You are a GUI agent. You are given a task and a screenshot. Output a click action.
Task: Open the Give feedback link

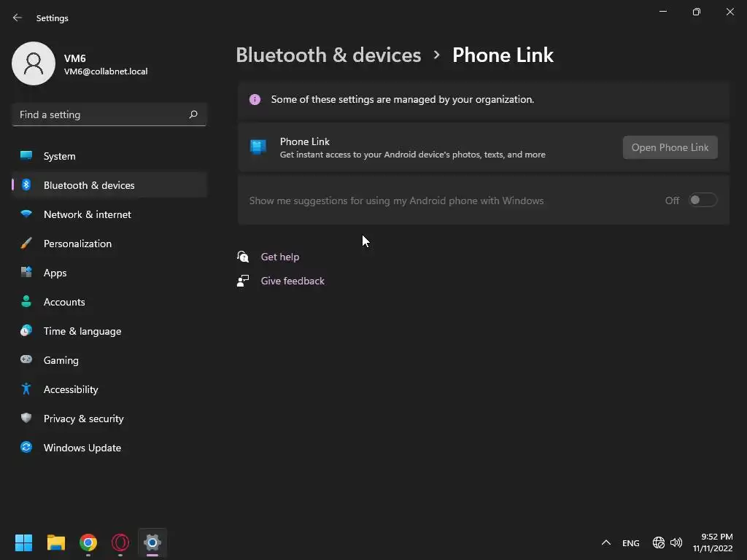click(x=293, y=281)
